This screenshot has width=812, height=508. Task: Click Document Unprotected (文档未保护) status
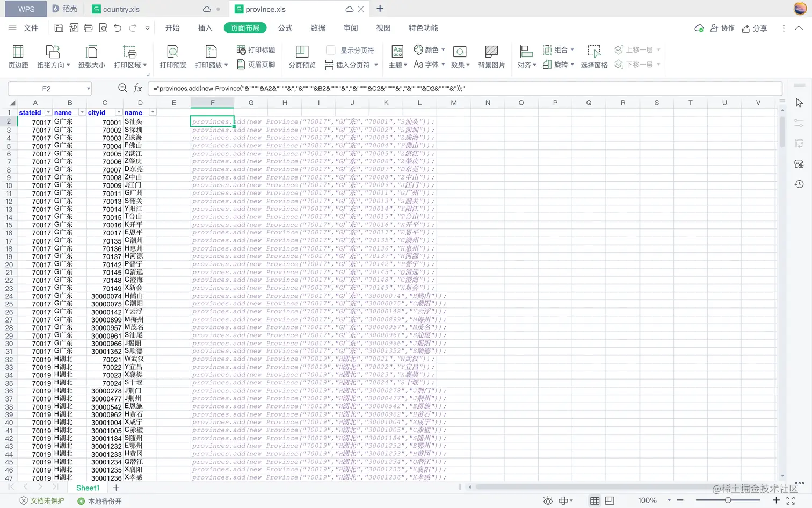pyautogui.click(x=42, y=501)
